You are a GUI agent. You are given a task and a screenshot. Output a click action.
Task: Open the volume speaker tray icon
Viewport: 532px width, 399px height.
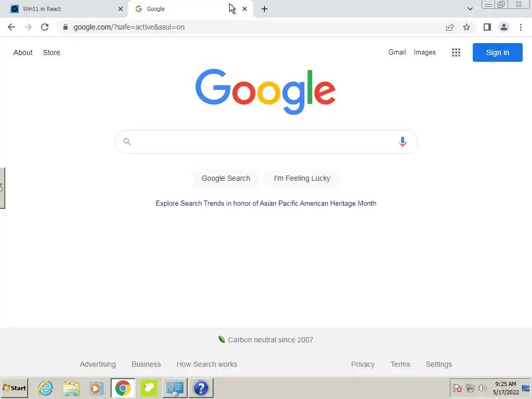[482, 388]
